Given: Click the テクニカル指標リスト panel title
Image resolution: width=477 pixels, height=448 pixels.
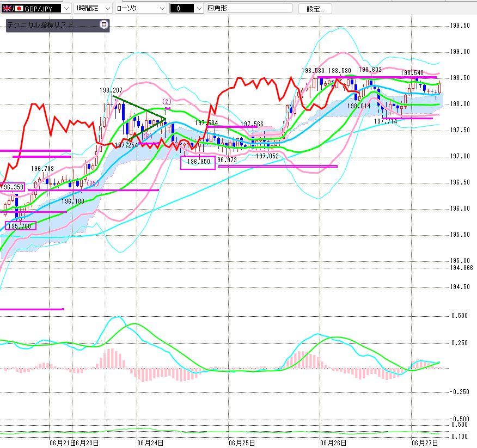Looking at the screenshot, I should (40, 24).
